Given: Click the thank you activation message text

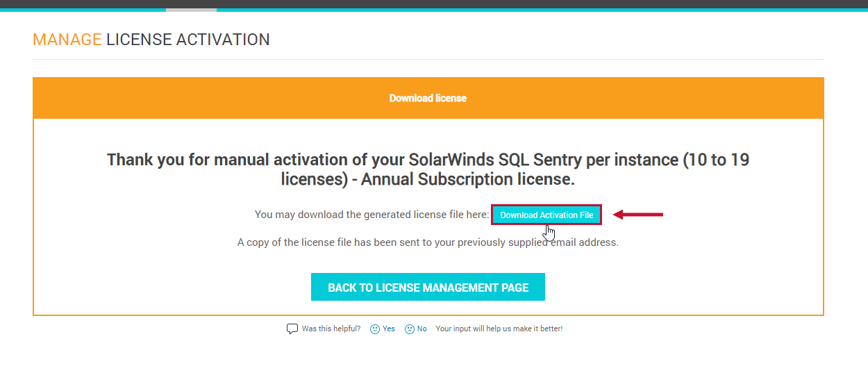Looking at the screenshot, I should point(428,169).
